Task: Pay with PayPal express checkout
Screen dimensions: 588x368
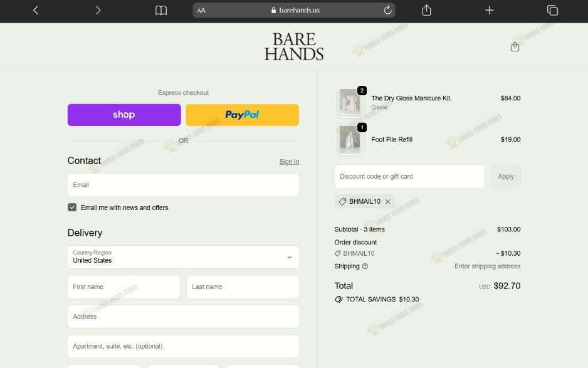Action: (x=242, y=115)
